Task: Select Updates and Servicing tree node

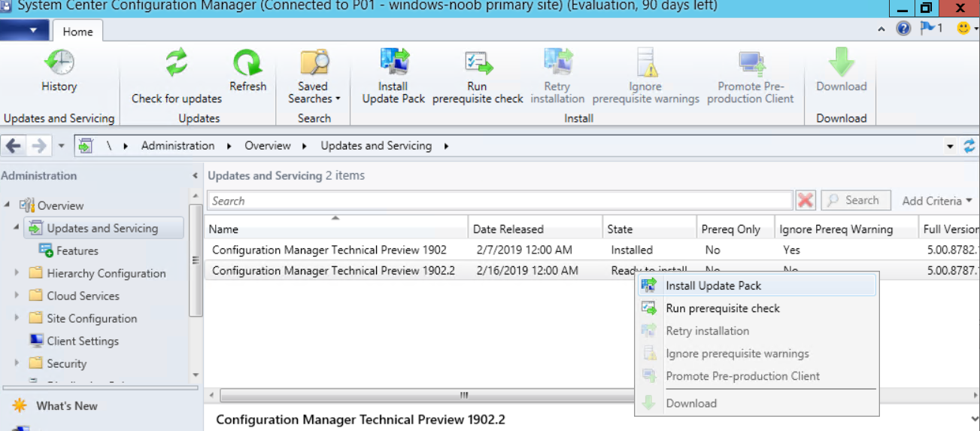Action: point(102,228)
